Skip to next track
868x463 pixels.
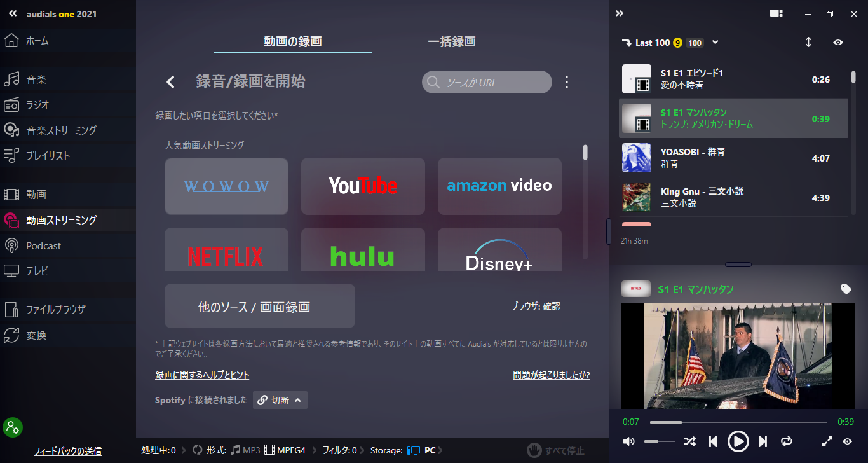pyautogui.click(x=763, y=441)
